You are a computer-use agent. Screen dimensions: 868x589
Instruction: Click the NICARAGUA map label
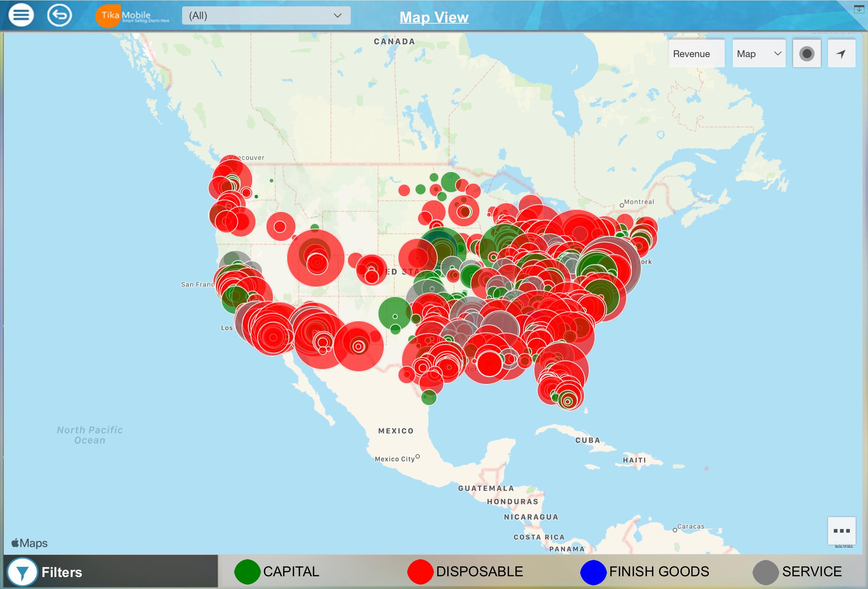coord(531,517)
